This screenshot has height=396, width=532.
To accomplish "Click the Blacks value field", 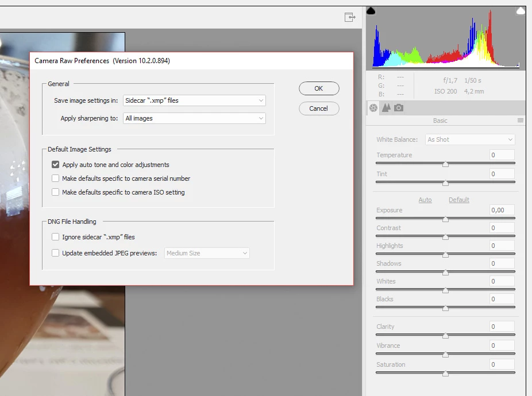I will click(502, 299).
